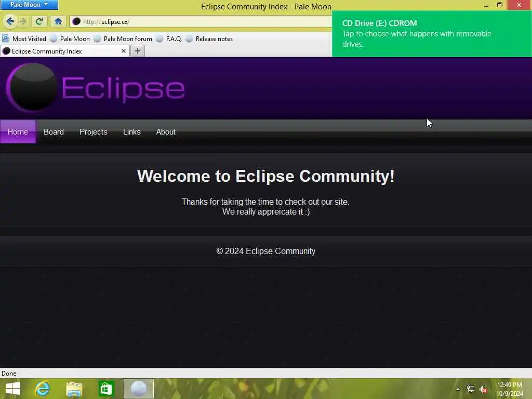Open the Windows Start button
Screen dimensions: 532x399
click(x=13, y=389)
